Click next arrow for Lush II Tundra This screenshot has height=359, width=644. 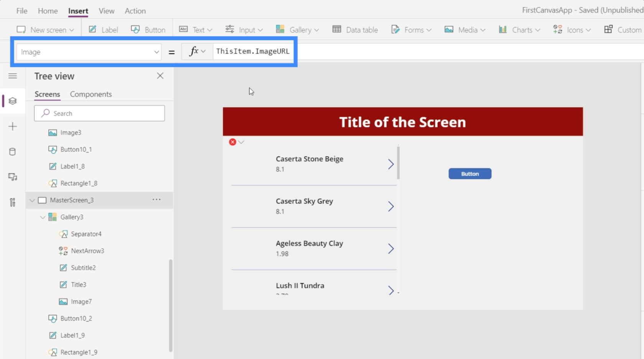pyautogui.click(x=391, y=290)
